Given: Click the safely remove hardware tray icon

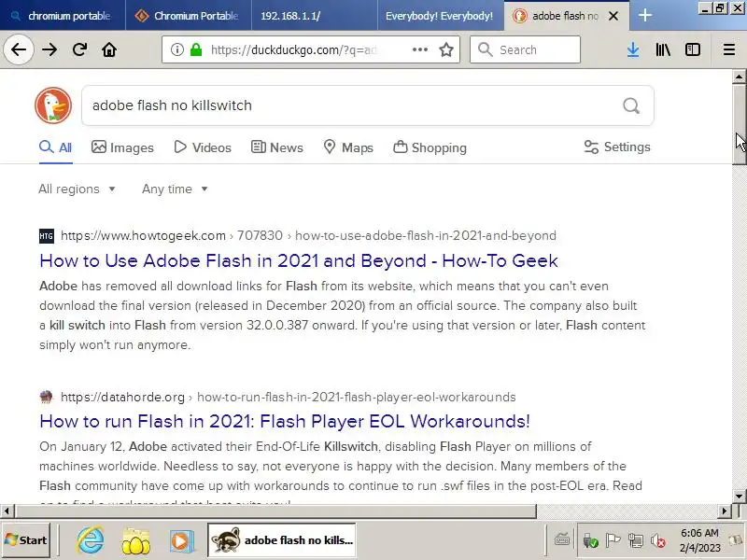Looking at the screenshot, I should tap(590, 541).
